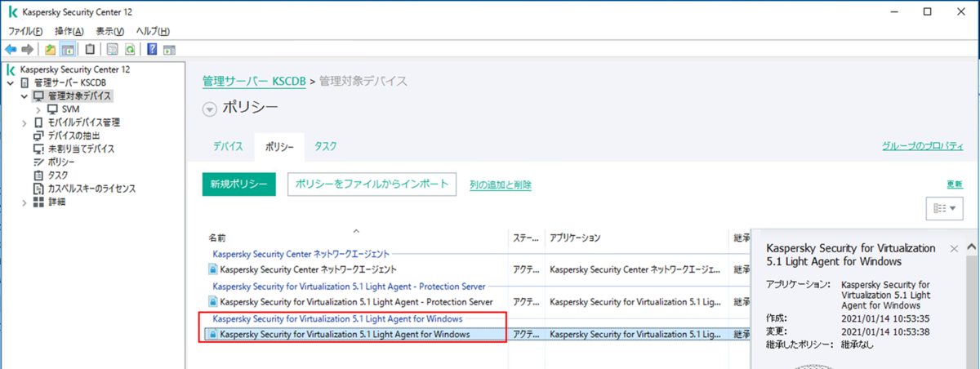Open the View menu (表示)
980x369 pixels.
coord(109,31)
